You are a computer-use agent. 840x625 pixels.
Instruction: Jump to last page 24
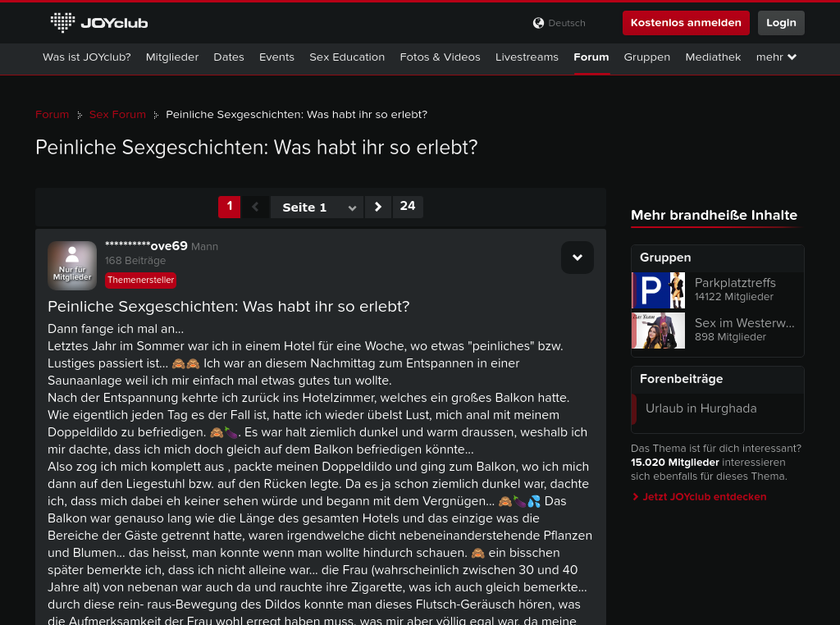pos(408,207)
